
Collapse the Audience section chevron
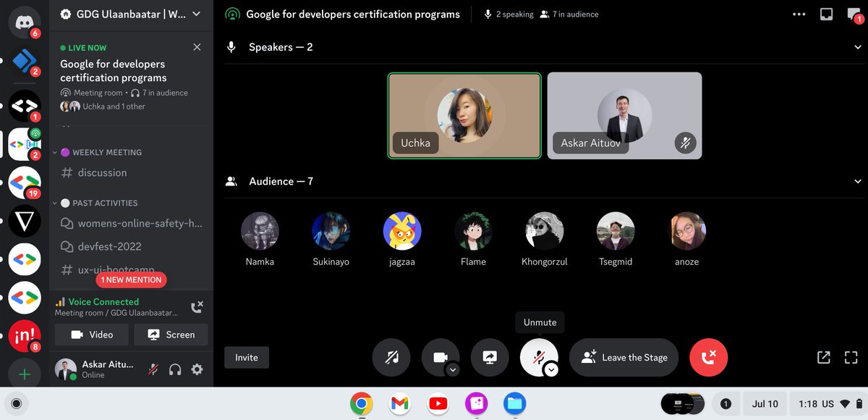(858, 181)
